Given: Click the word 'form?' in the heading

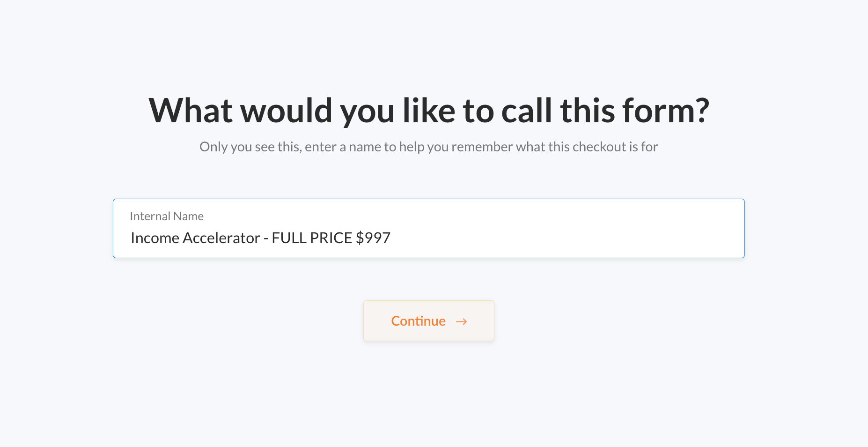Looking at the screenshot, I should (x=666, y=111).
